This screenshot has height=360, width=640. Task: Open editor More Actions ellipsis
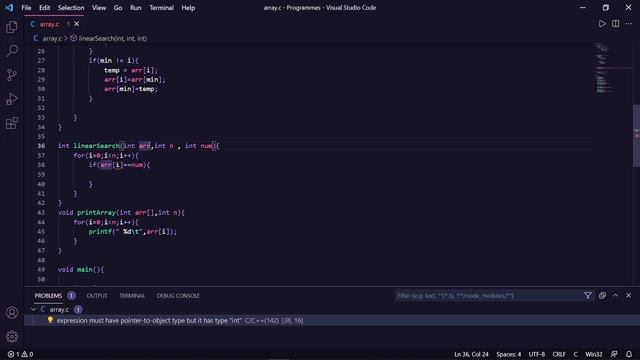(628, 24)
